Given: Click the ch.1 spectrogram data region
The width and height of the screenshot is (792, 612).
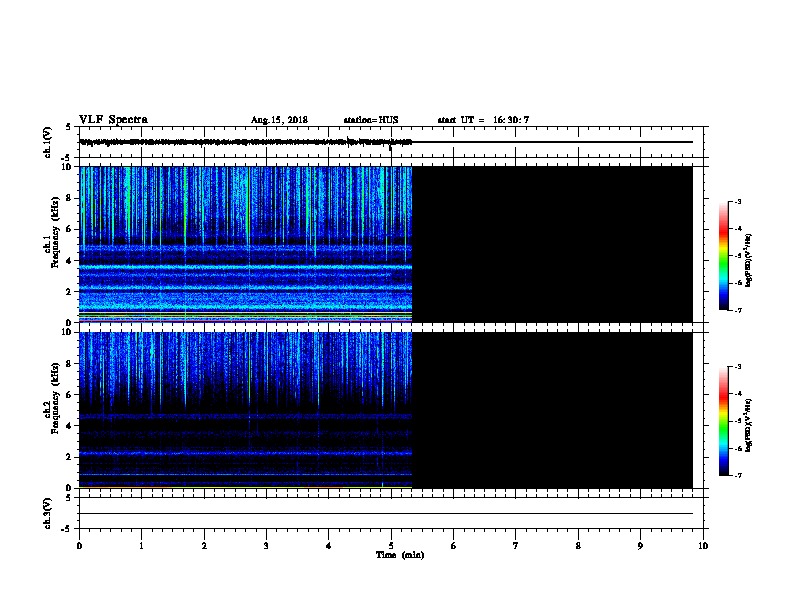Looking at the screenshot, I should tap(245, 244).
